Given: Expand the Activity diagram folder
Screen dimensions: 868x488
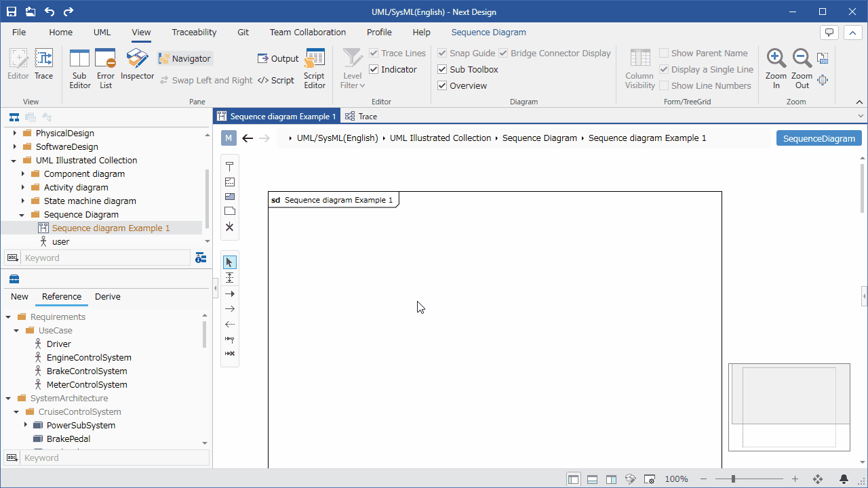Looking at the screenshot, I should 22,188.
